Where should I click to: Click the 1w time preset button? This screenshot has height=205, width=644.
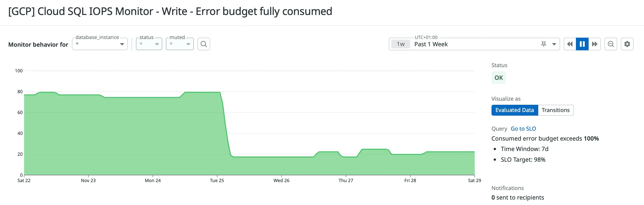401,44
